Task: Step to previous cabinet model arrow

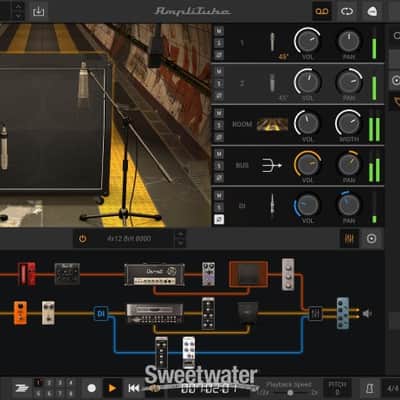Action: (x=180, y=234)
